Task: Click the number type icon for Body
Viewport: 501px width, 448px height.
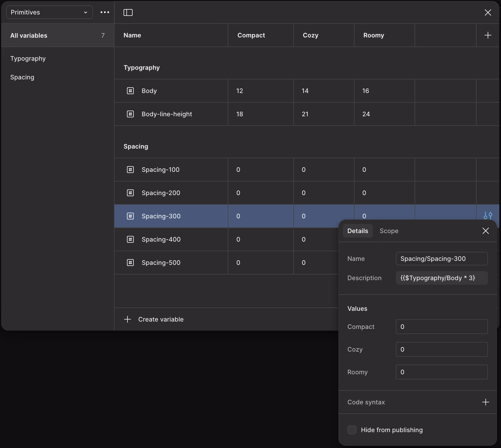Action: point(130,91)
